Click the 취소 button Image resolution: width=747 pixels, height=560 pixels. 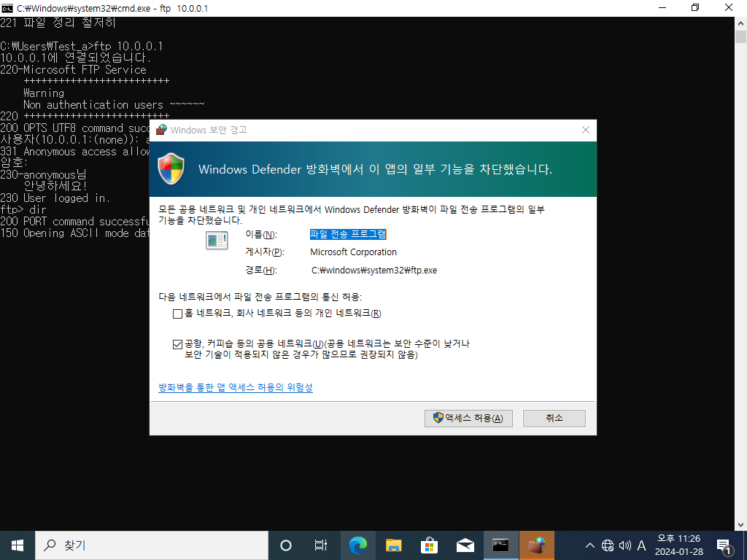click(554, 418)
